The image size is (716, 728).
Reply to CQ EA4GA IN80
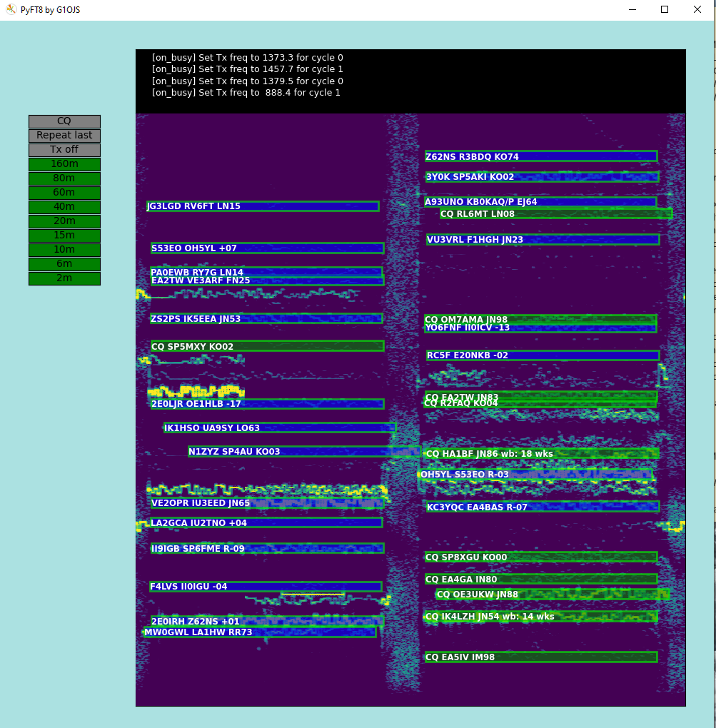coord(541,580)
